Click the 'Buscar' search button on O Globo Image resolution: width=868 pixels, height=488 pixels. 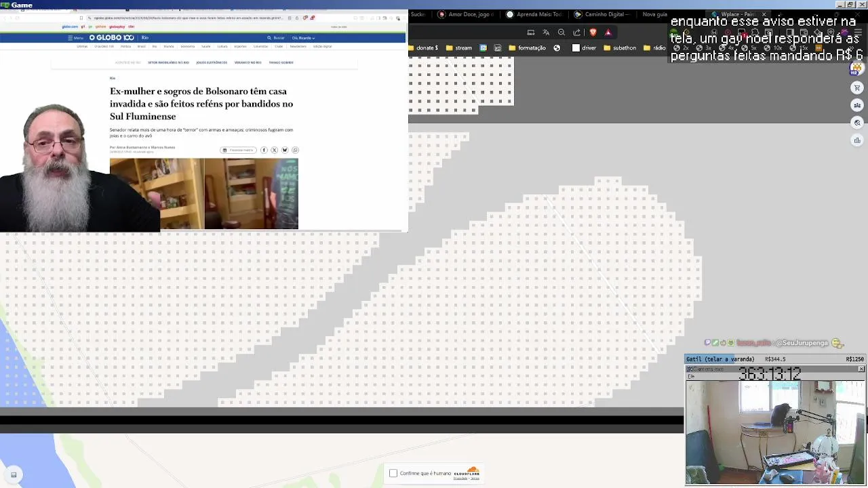[x=276, y=38]
